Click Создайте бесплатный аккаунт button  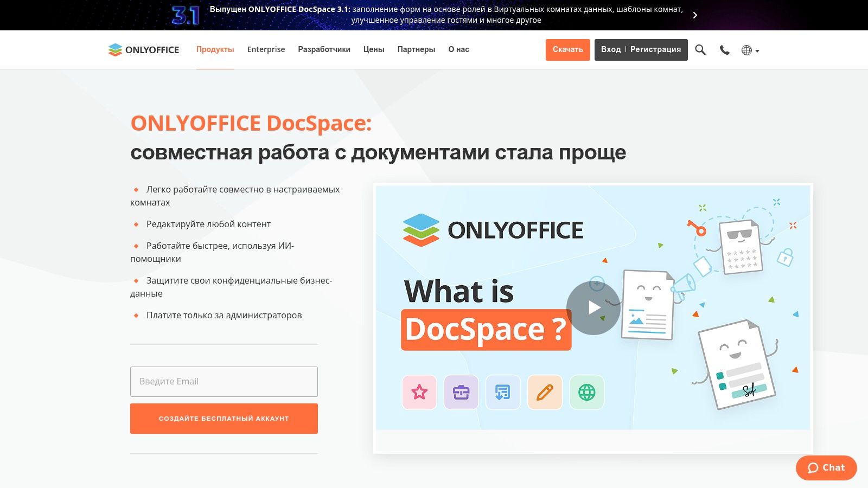coord(224,419)
